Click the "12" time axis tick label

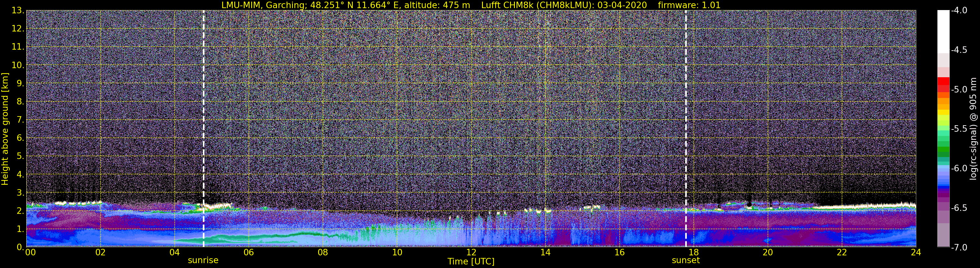point(471,252)
